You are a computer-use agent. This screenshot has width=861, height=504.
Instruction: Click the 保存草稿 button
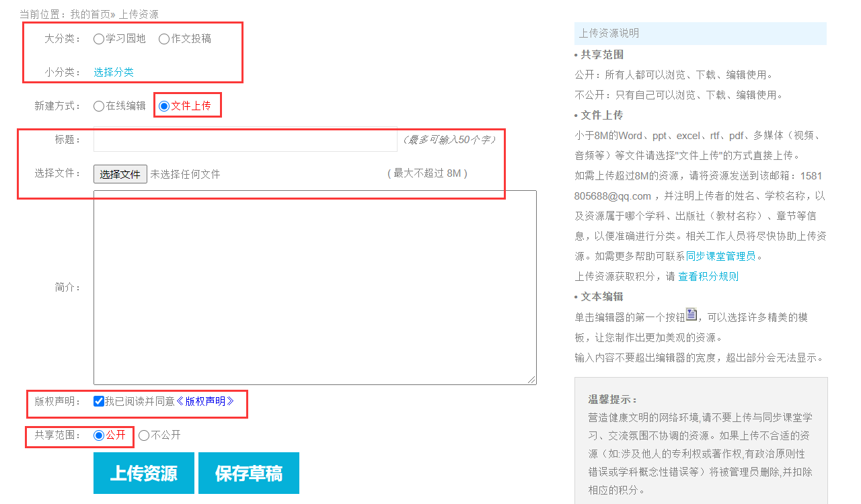[x=249, y=473]
